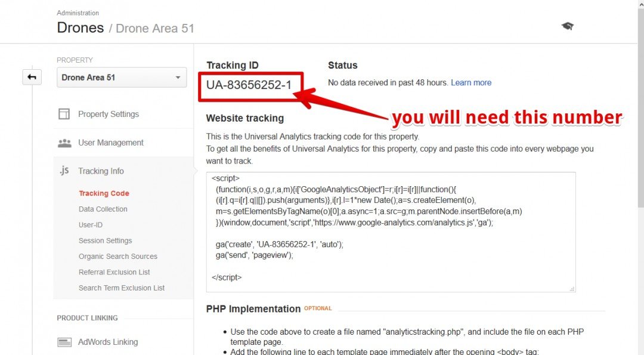This screenshot has width=644, height=355.
Task: Click the ga('create' line in code
Action: (279, 245)
